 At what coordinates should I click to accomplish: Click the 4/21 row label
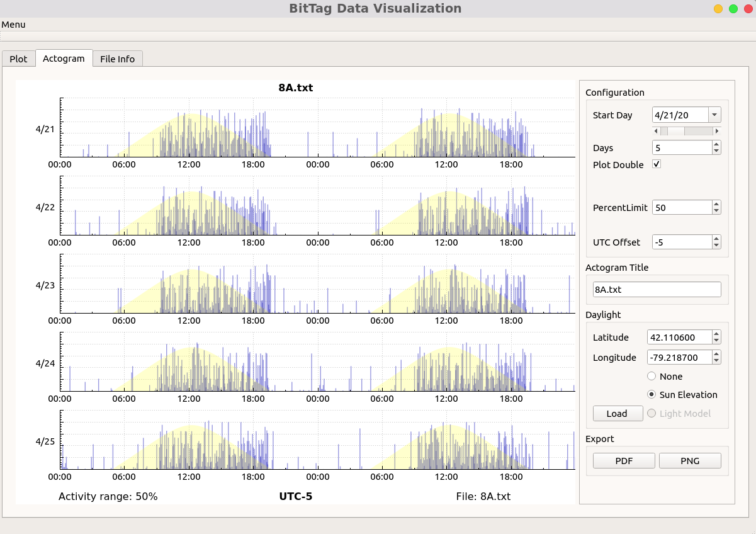pos(45,129)
